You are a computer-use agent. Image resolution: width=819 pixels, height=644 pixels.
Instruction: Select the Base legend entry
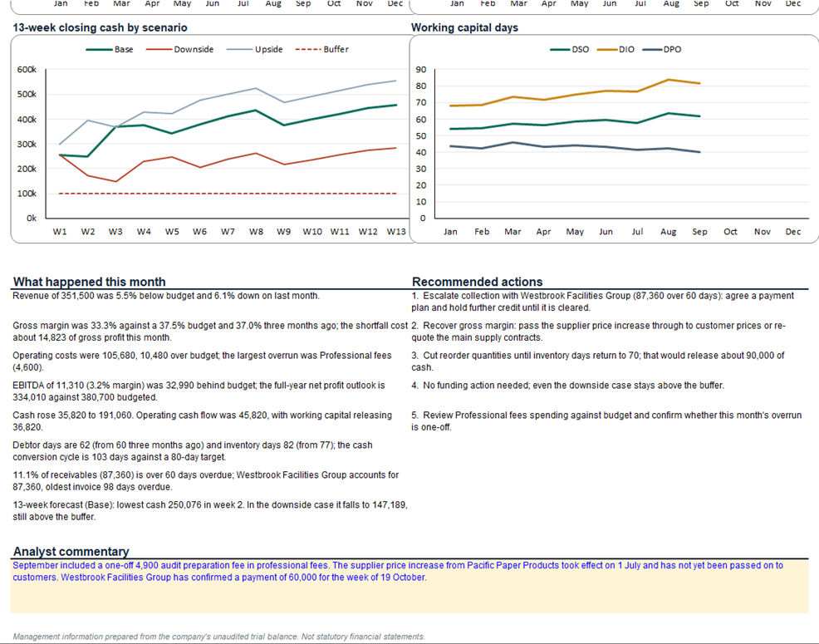click(110, 49)
